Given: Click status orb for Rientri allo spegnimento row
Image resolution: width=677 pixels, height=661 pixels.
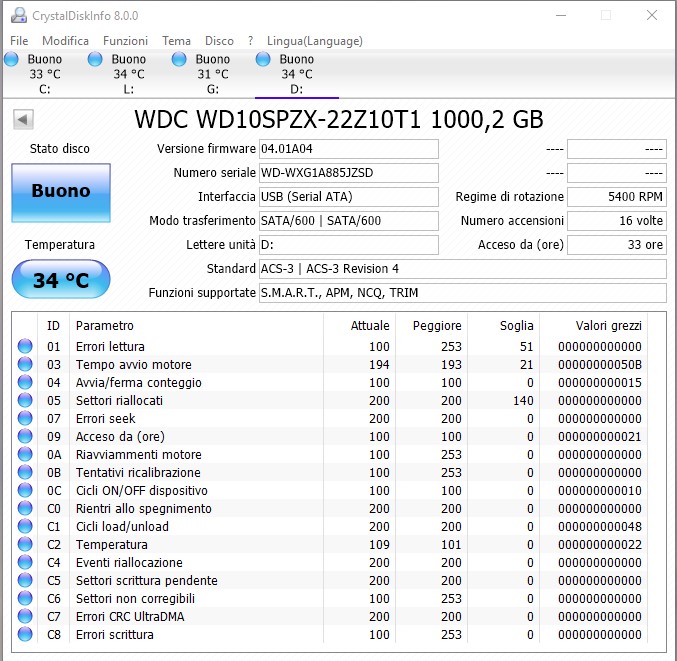Looking at the screenshot, I should pos(25,508).
